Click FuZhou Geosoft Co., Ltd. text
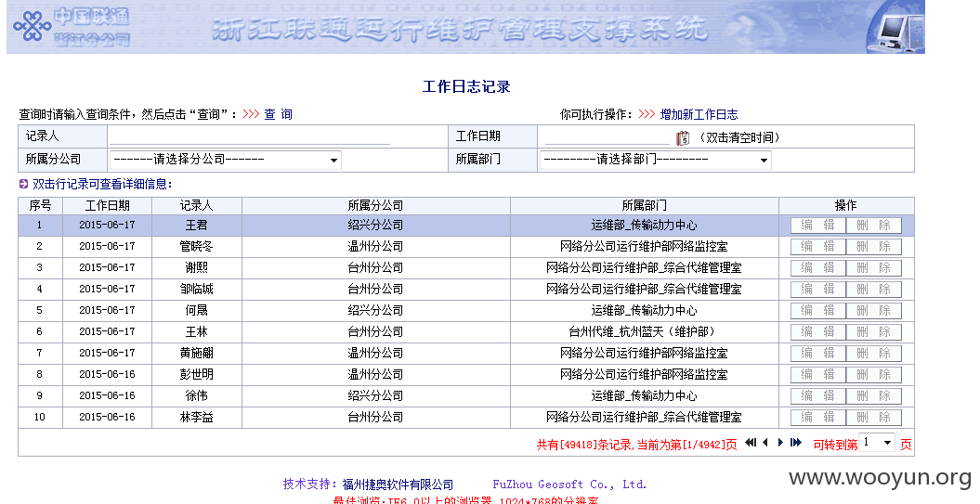Screen dimensions: 980x504 point(569,484)
